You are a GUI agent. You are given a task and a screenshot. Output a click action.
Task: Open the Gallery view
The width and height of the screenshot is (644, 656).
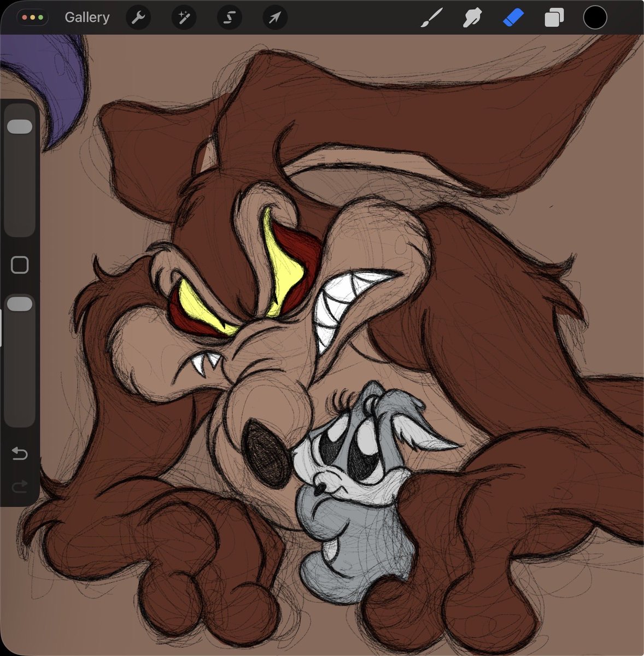pos(87,17)
